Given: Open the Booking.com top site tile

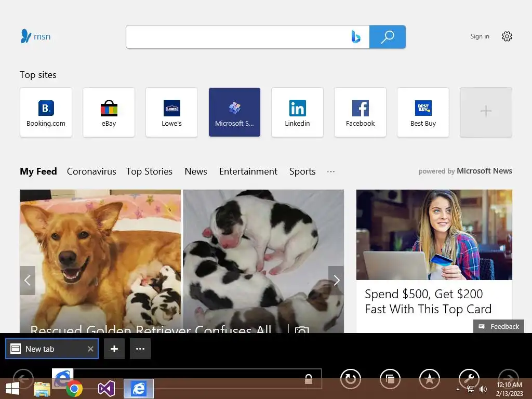Looking at the screenshot, I should click(x=46, y=112).
